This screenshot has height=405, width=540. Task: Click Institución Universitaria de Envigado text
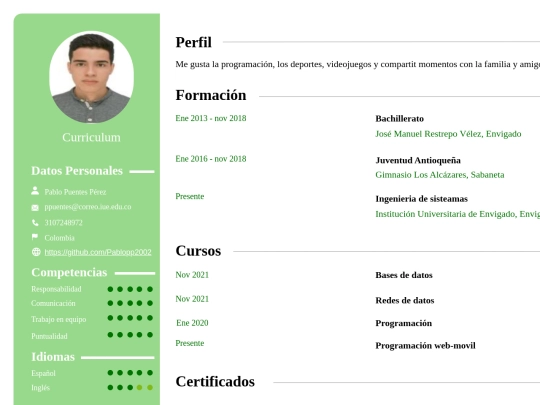(458, 214)
